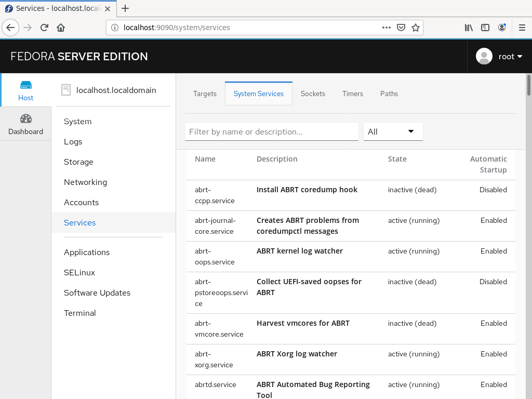
Task: Open the Timers tab
Action: tap(353, 94)
